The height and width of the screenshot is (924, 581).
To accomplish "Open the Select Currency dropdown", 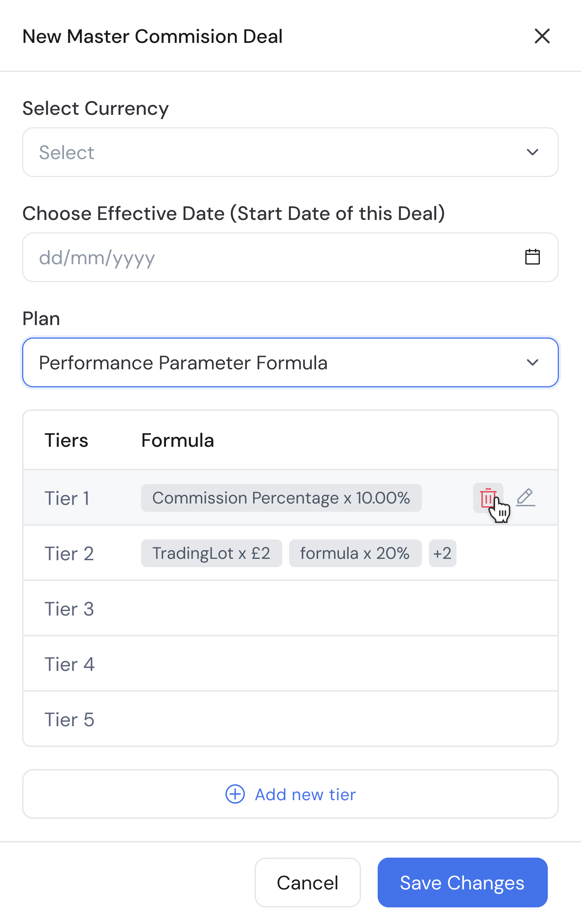I will (290, 153).
